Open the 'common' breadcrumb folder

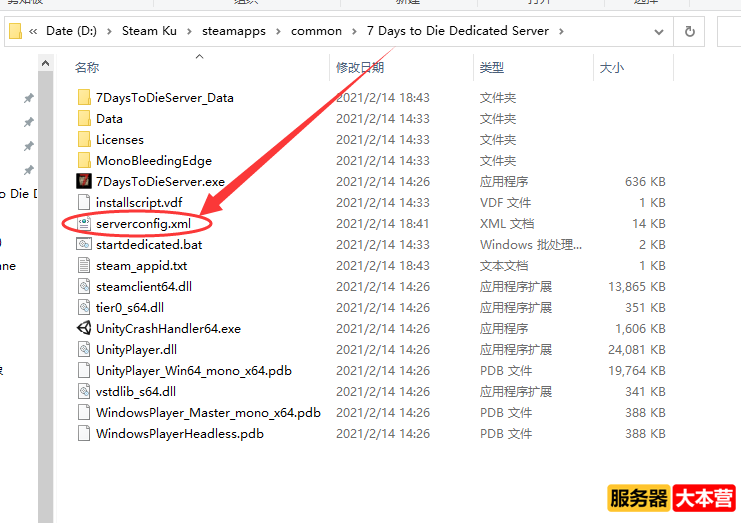coord(316,31)
